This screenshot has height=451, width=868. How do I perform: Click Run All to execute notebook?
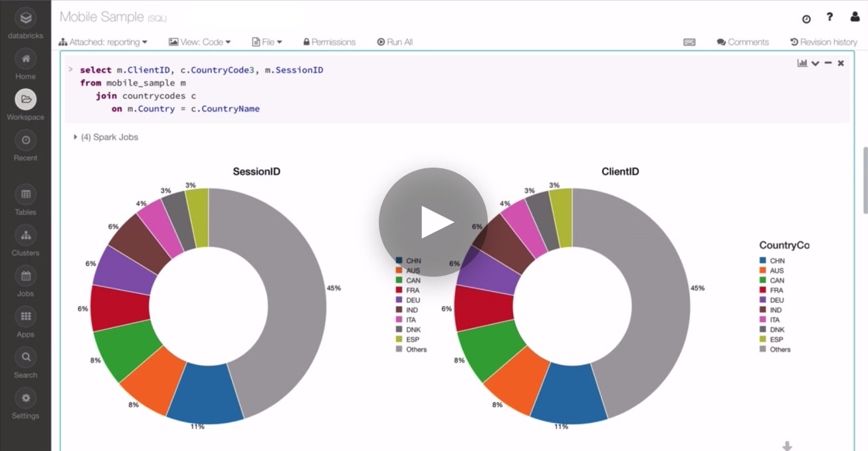tap(395, 42)
